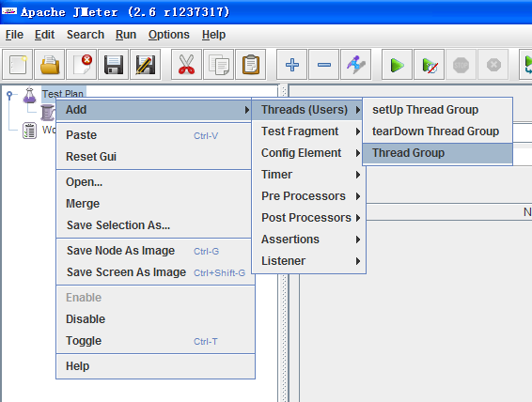Open a file with the folder icon
Image resolution: width=532 pixels, height=402 pixels.
50,65
